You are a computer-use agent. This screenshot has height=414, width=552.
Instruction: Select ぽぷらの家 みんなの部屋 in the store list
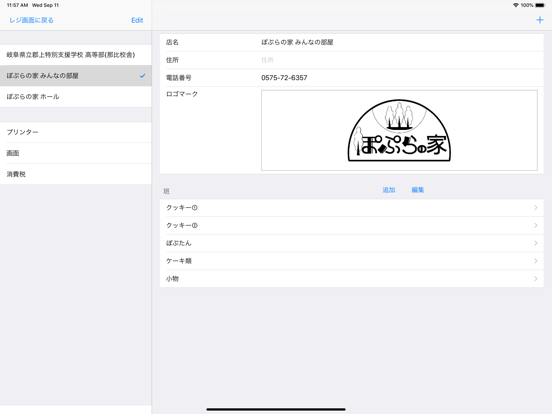pos(76,76)
